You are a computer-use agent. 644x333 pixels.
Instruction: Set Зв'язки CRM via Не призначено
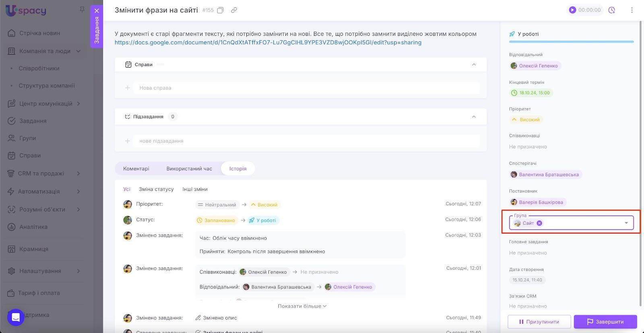pyautogui.click(x=528, y=306)
